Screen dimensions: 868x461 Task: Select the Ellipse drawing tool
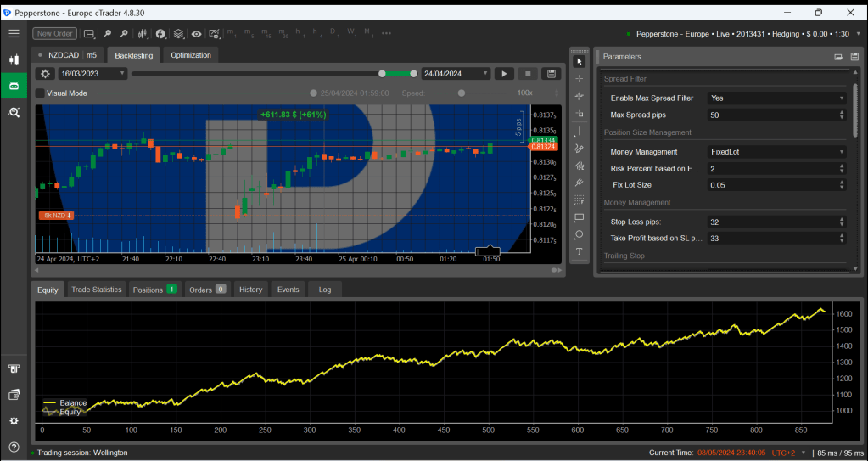(x=580, y=234)
